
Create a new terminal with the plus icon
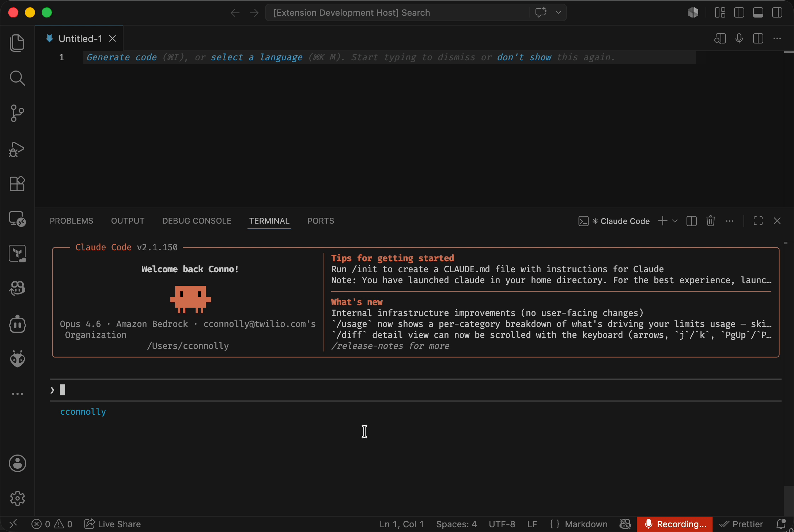tap(662, 221)
